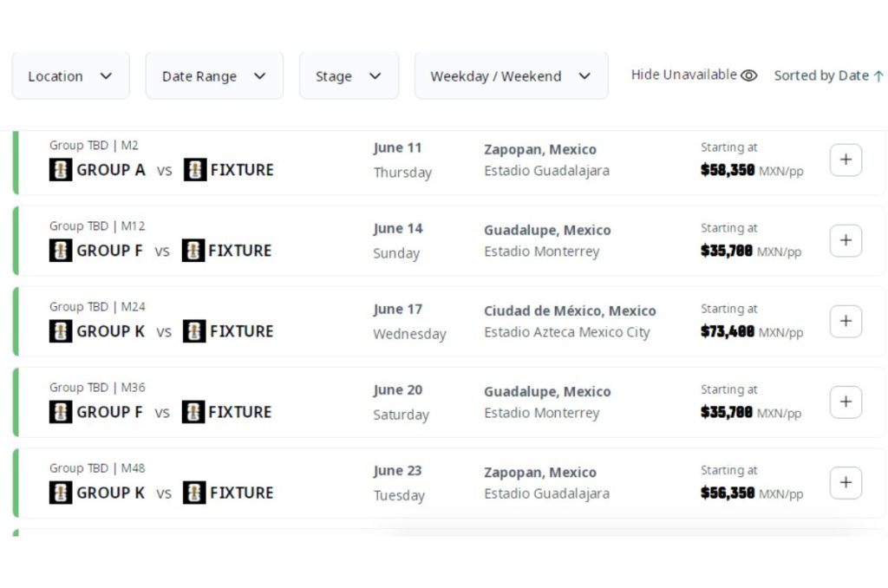Toggle Hide Unavailable eye icon
Screen dimensions: 888x588
point(749,75)
